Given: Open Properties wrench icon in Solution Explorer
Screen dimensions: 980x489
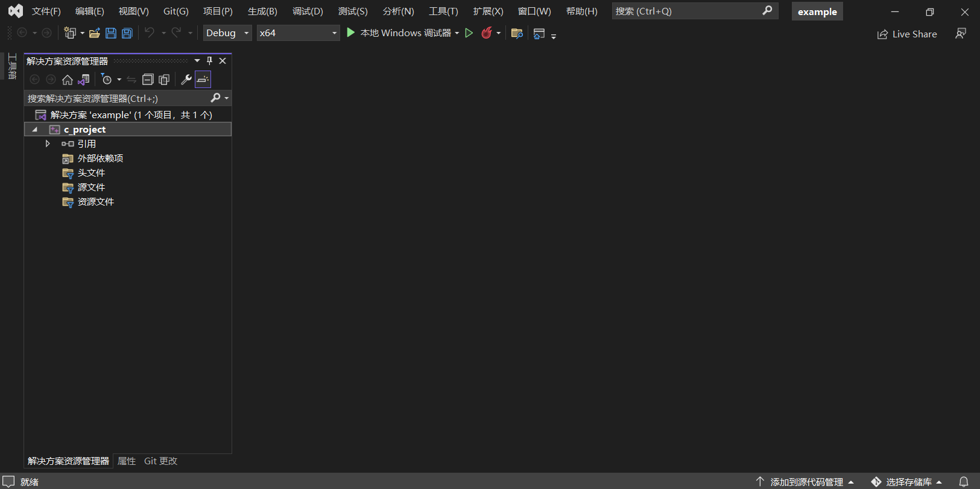Looking at the screenshot, I should 186,80.
